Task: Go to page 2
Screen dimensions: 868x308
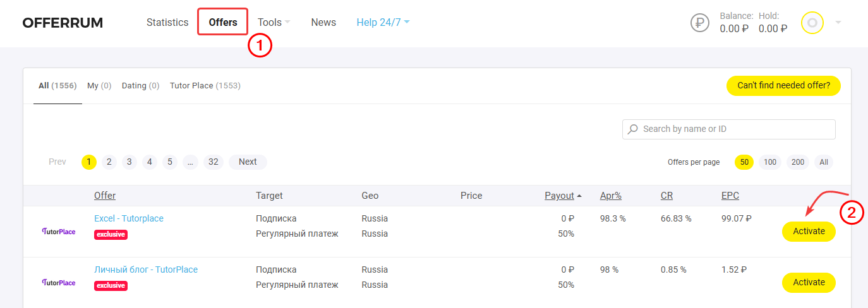Action: [109, 162]
